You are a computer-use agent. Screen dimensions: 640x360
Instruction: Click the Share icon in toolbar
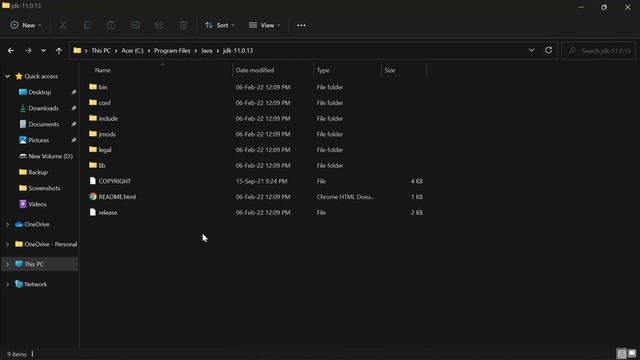tap(159, 25)
